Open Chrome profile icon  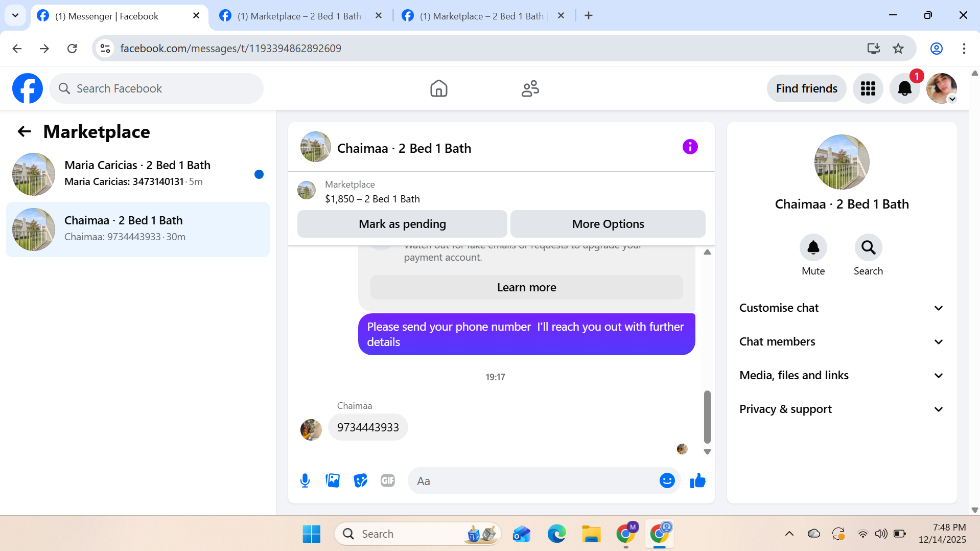(936, 49)
